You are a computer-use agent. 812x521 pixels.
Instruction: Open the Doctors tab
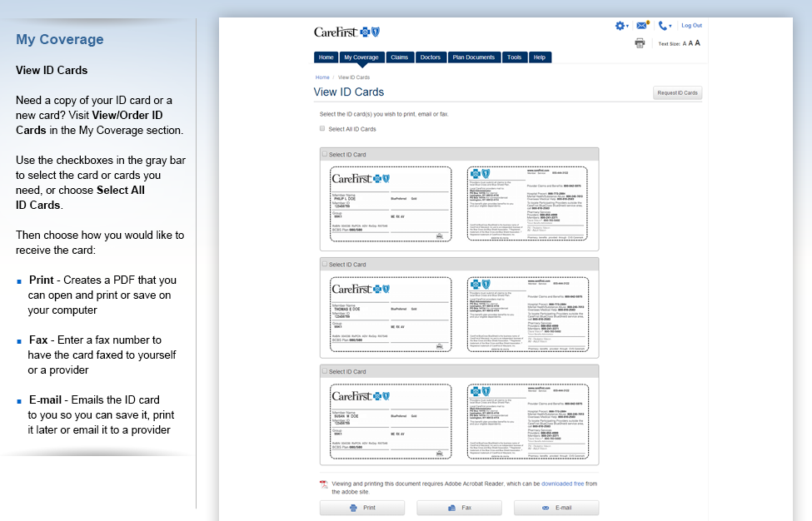[431, 57]
